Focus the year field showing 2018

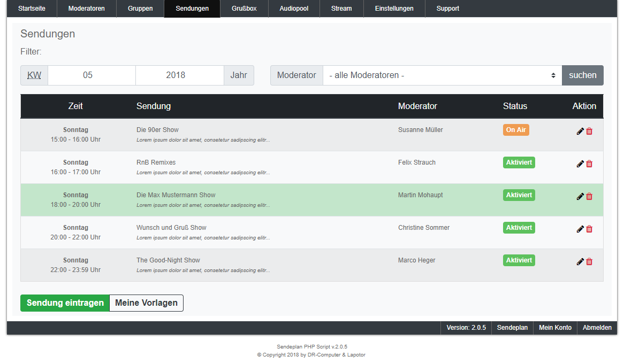click(179, 75)
